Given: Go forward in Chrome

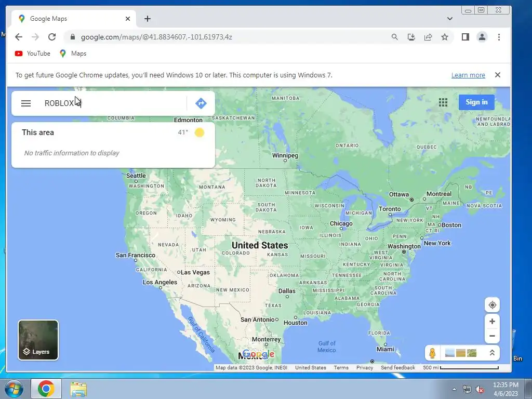Looking at the screenshot, I should click(x=35, y=37).
